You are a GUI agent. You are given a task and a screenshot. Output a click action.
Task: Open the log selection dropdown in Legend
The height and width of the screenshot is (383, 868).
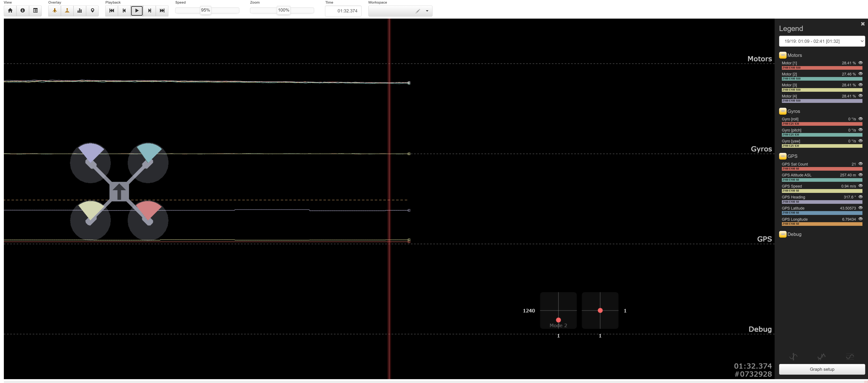click(x=821, y=41)
